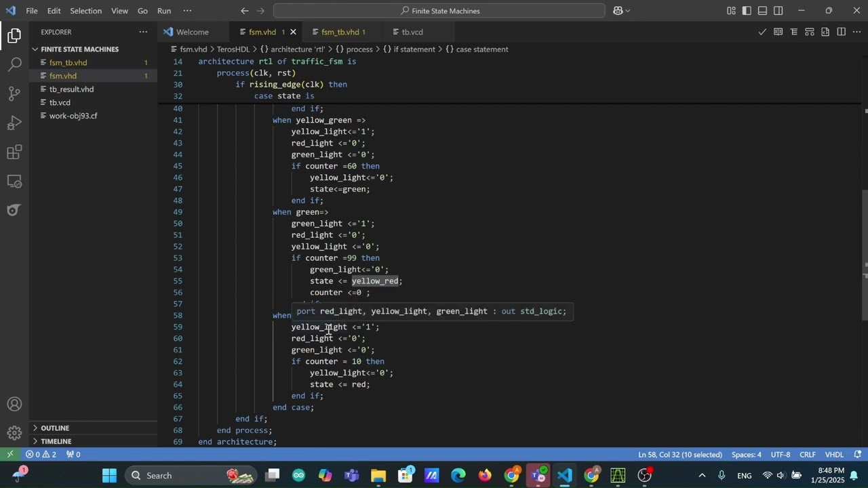The image size is (868, 488).
Task: Open the Selection menu
Action: (x=85, y=11)
